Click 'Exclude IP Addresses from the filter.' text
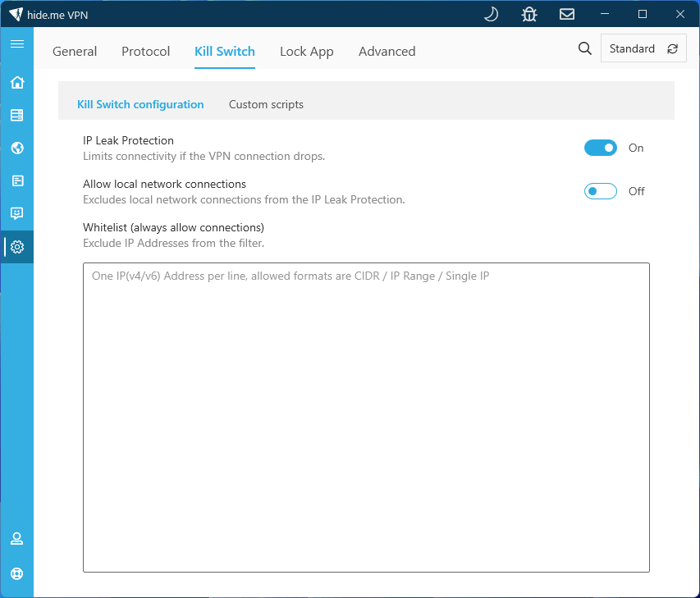The width and height of the screenshot is (700, 598). click(173, 243)
